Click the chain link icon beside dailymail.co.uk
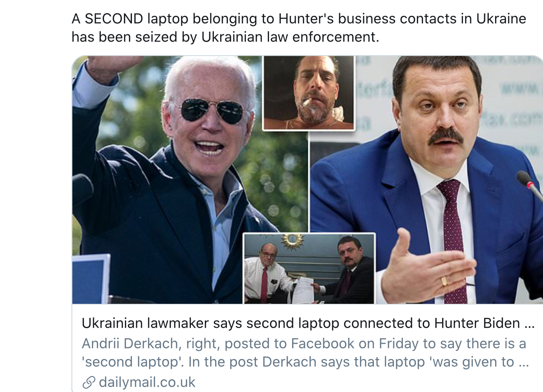The image size is (543, 392). pos(89,383)
